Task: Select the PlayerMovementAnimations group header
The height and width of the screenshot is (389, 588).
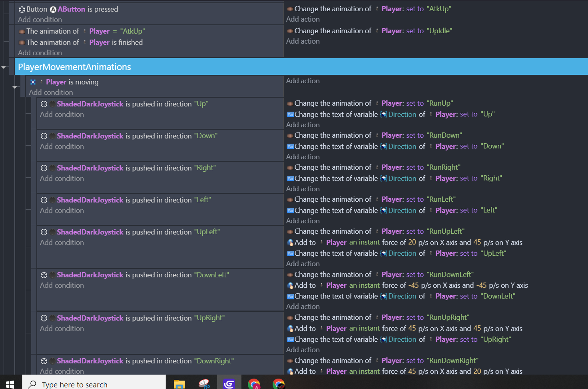Action: [x=301, y=67]
